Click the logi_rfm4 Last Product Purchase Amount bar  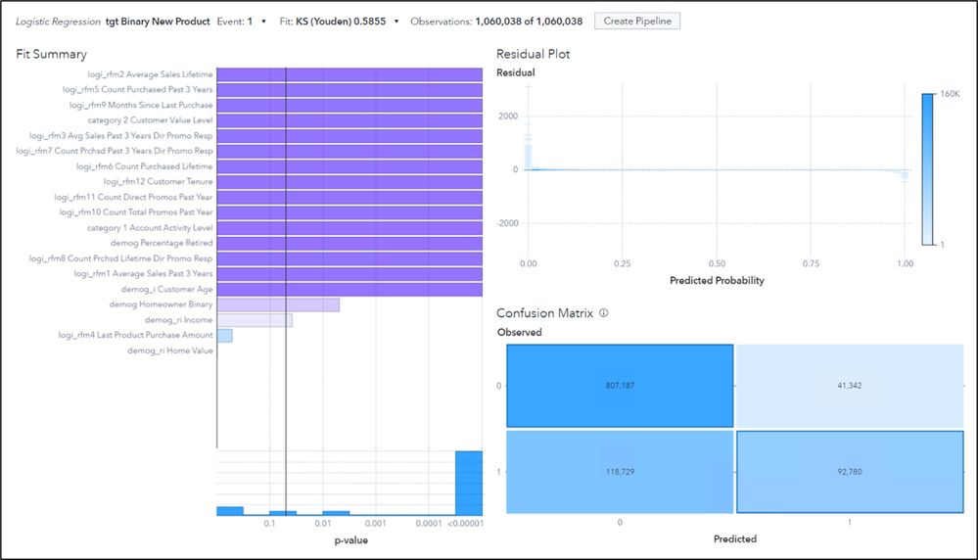[x=224, y=336]
